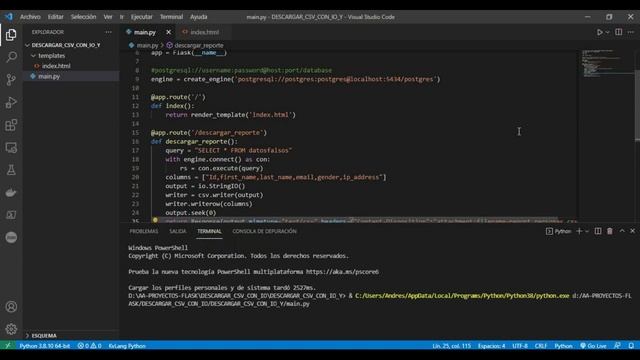Open the Ejecutar menu
This screenshot has width=640, height=360.
pyautogui.click(x=142, y=17)
